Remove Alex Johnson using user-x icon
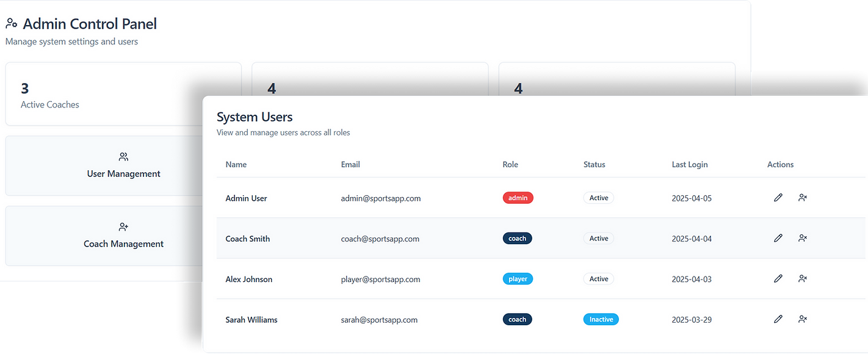The image size is (868, 357). (803, 279)
